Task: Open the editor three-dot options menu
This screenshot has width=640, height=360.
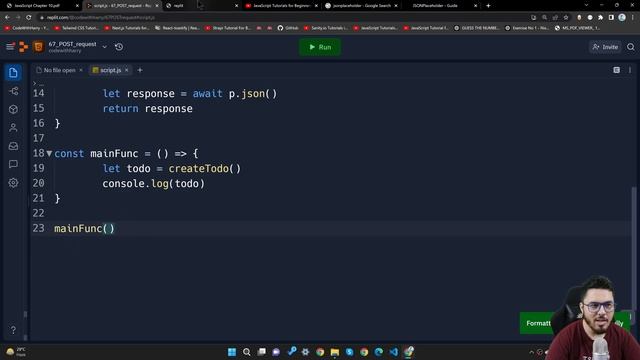Action: tap(630, 70)
